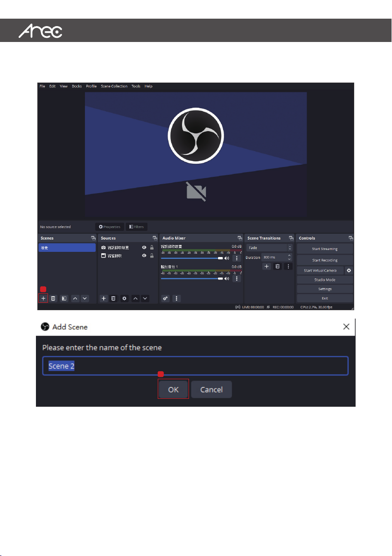The width and height of the screenshot is (392, 556).
Task: Open scene filters from the Scenes toolbar
Action: pyautogui.click(x=64, y=299)
